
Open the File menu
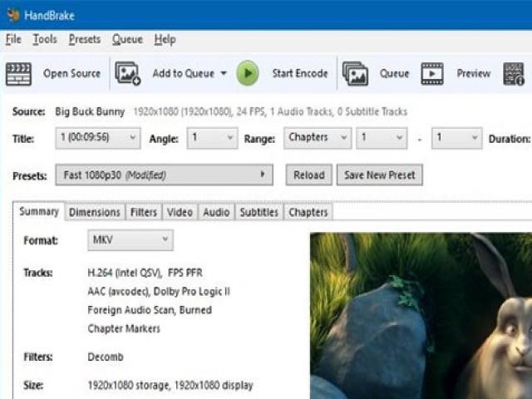tap(13, 39)
